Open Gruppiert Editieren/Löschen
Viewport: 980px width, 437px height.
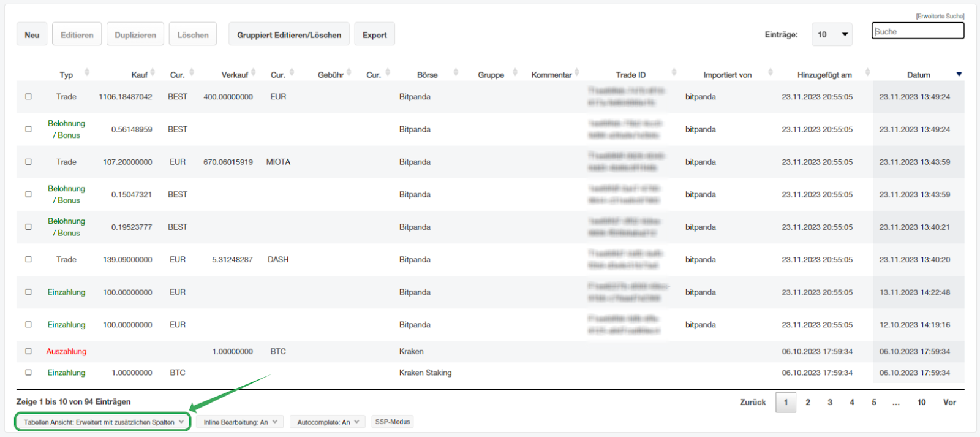click(289, 34)
